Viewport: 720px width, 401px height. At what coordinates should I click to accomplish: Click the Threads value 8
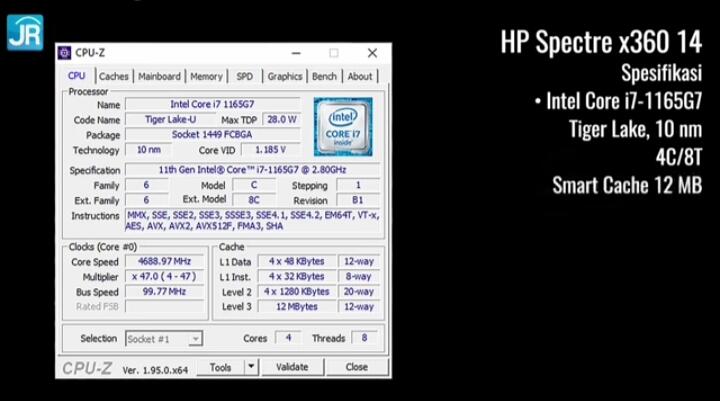click(364, 338)
